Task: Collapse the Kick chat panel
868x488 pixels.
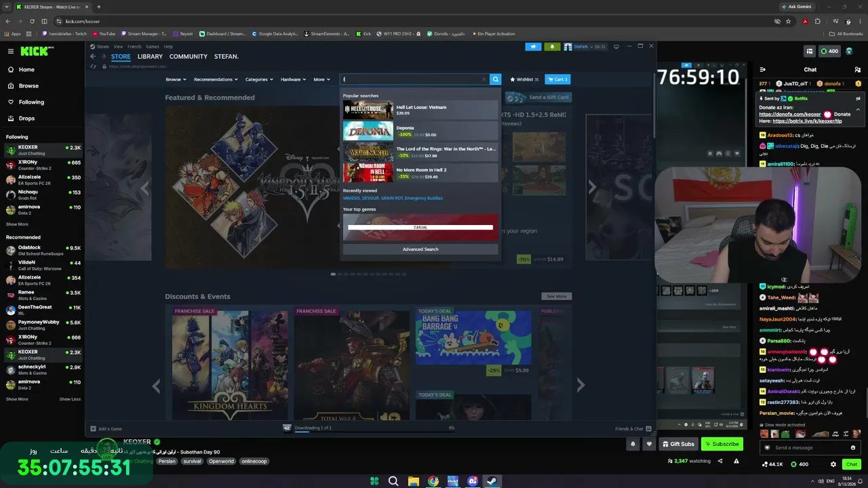Action: [x=763, y=69]
